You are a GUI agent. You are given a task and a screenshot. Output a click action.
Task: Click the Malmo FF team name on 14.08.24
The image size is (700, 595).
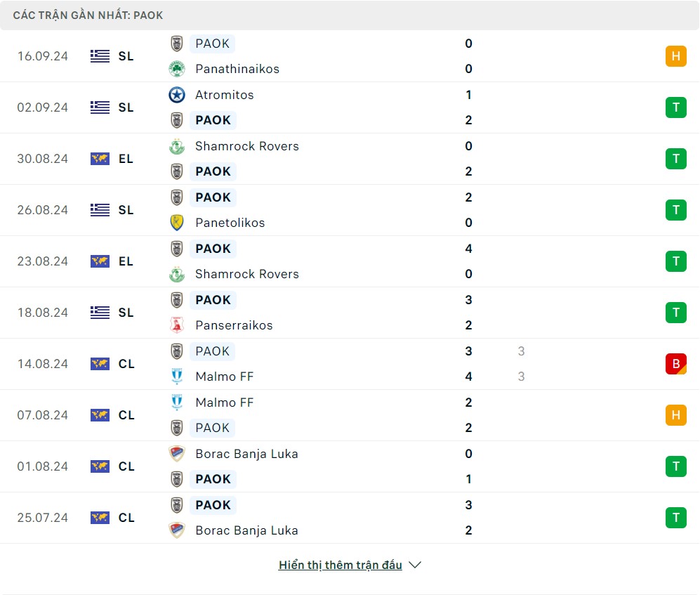[224, 377]
